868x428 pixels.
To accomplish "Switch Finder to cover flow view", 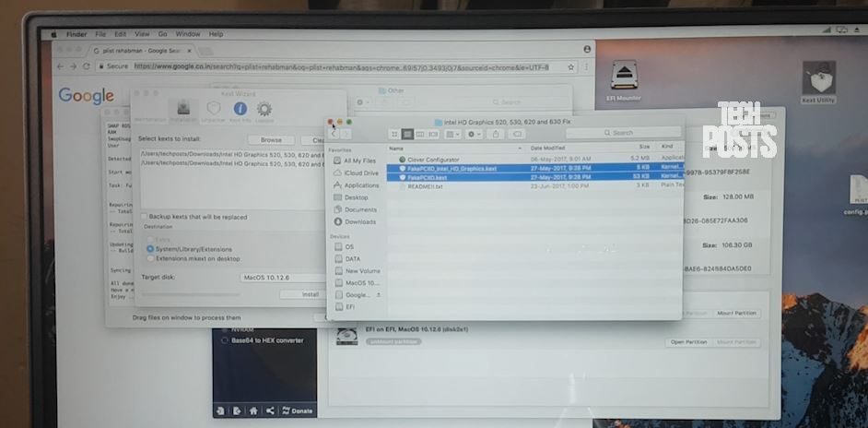I will click(x=433, y=134).
